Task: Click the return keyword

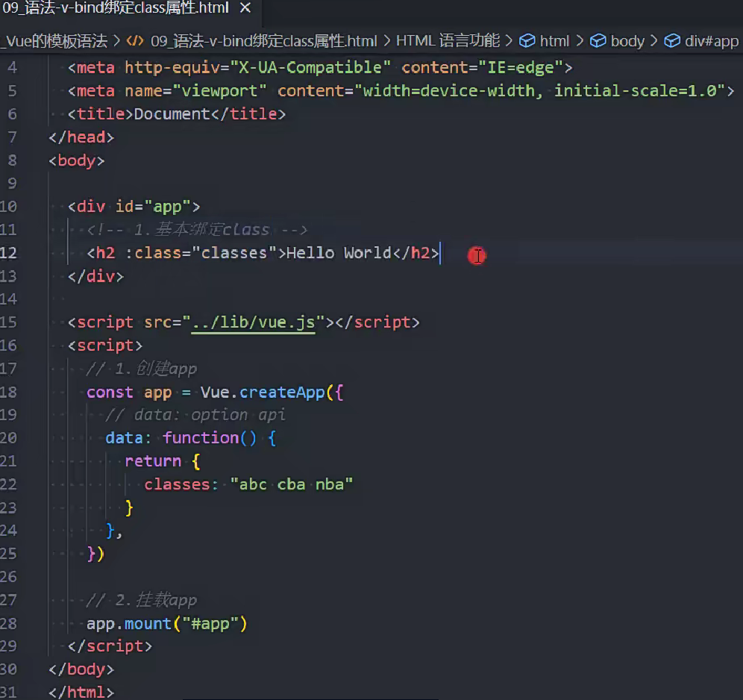Action: click(x=153, y=462)
